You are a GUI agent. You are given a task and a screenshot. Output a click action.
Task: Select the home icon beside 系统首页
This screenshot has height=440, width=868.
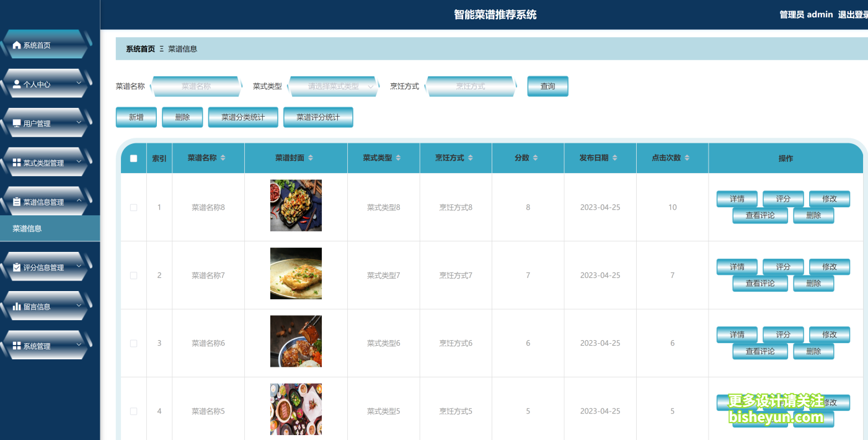click(x=17, y=44)
